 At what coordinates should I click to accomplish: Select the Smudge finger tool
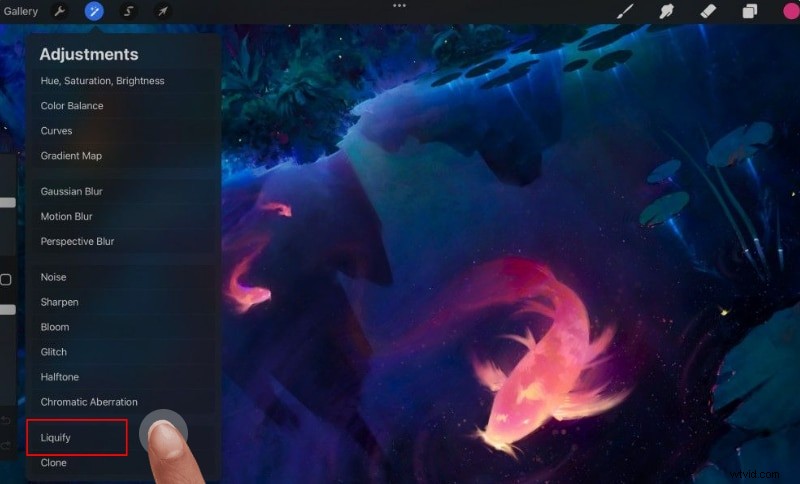coord(666,11)
